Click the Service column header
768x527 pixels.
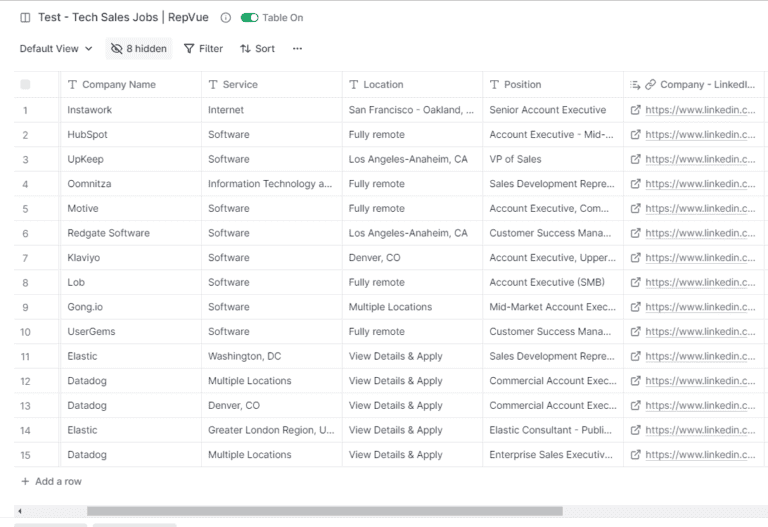point(240,85)
